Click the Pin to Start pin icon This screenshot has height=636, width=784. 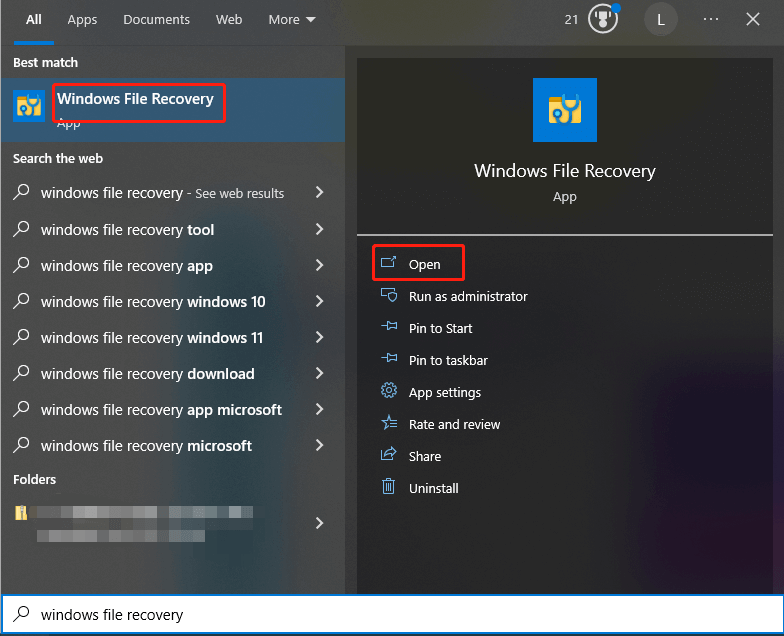[388, 326]
